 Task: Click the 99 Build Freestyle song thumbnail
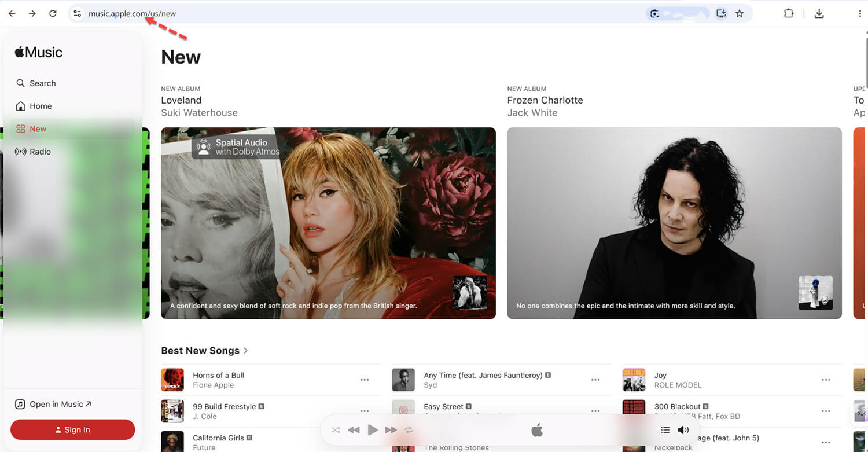click(172, 411)
